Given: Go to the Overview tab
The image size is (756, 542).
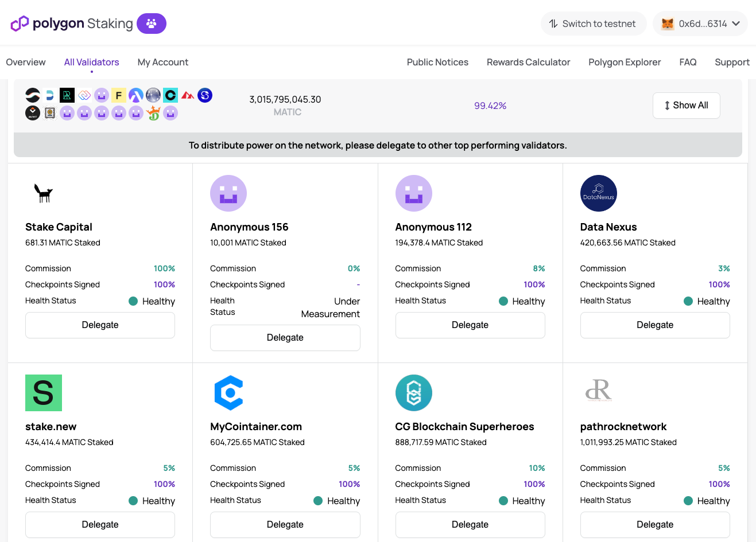Looking at the screenshot, I should (x=26, y=62).
